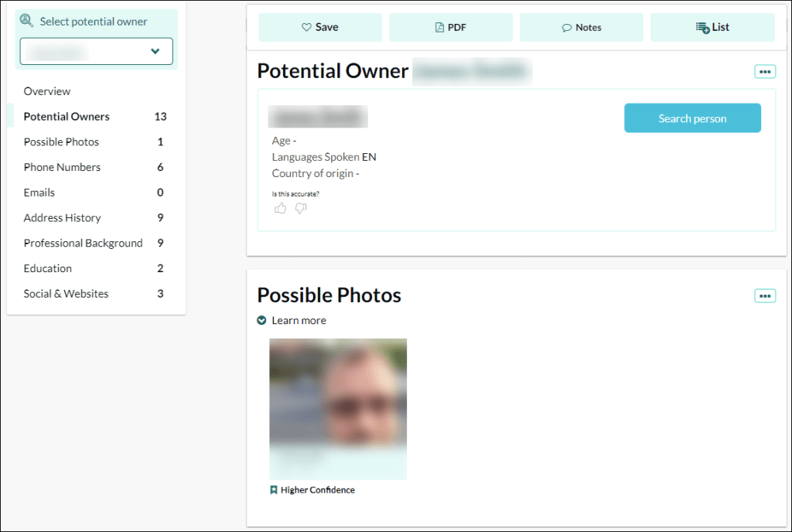792x532 pixels.
Task: Click the Higher Confidence bookmark icon
Action: [274, 489]
